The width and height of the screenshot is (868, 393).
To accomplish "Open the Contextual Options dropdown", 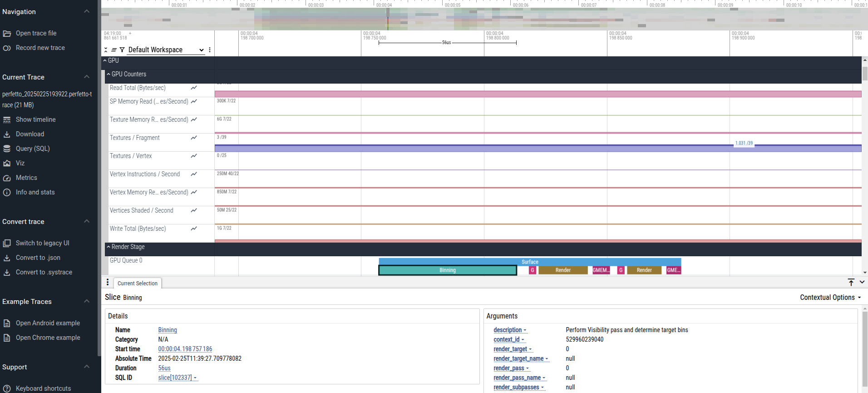I will [x=830, y=297].
